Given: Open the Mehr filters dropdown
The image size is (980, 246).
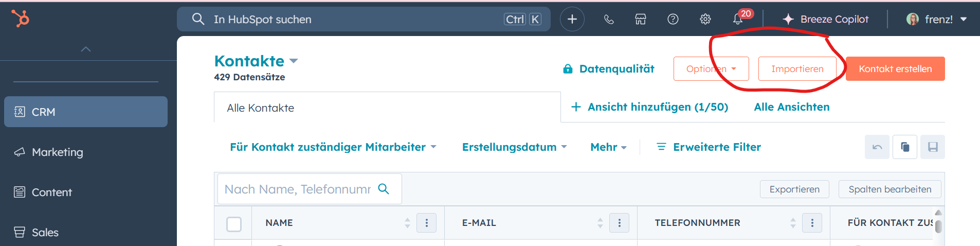Looking at the screenshot, I should point(608,147).
